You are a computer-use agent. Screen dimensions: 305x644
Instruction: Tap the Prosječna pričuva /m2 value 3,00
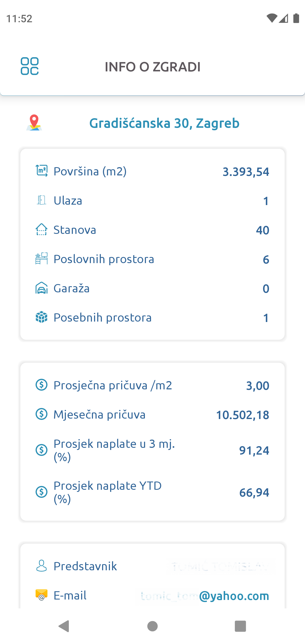coord(258,386)
